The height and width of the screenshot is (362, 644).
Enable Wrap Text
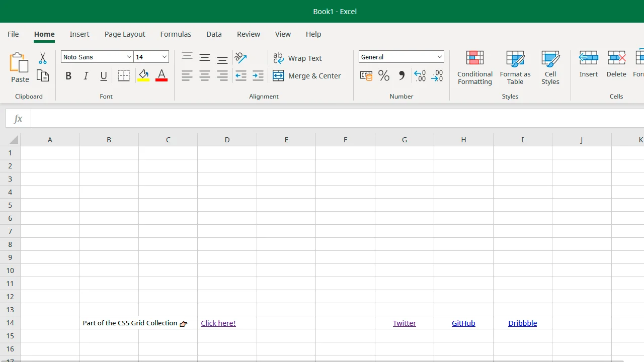[x=298, y=58]
